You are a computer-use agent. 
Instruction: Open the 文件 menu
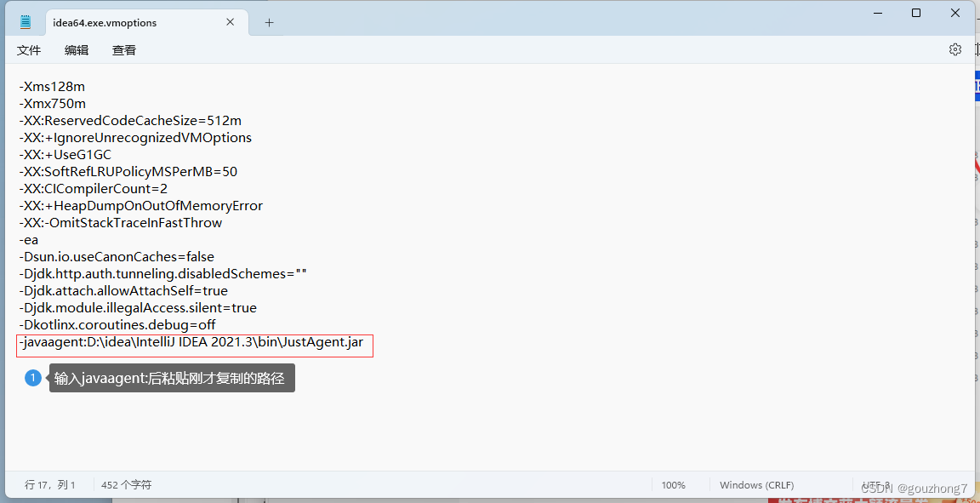coord(29,51)
